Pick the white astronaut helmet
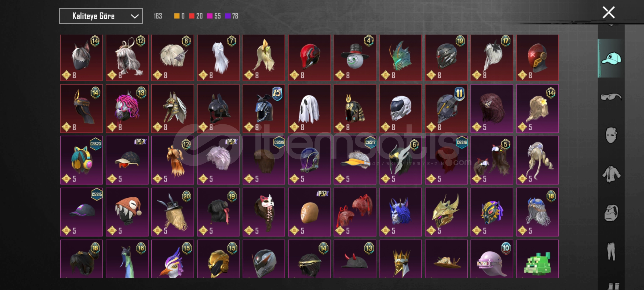The height and width of the screenshot is (290, 644). 401,109
